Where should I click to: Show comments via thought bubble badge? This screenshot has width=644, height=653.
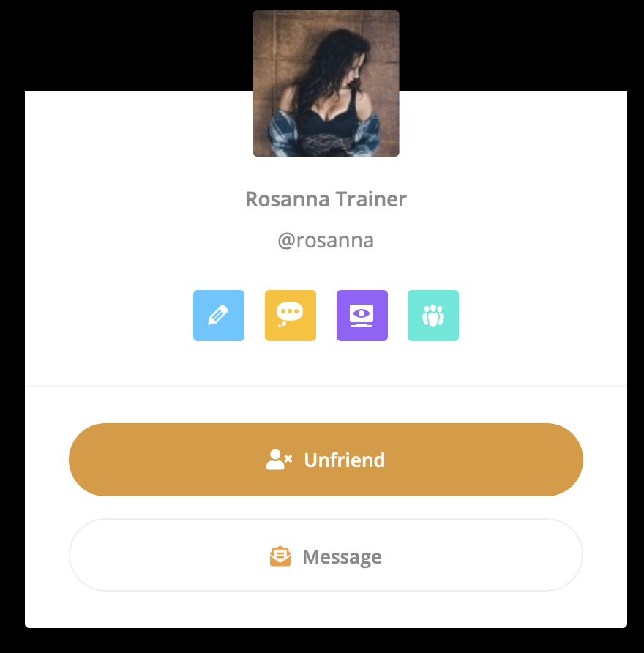click(x=290, y=316)
